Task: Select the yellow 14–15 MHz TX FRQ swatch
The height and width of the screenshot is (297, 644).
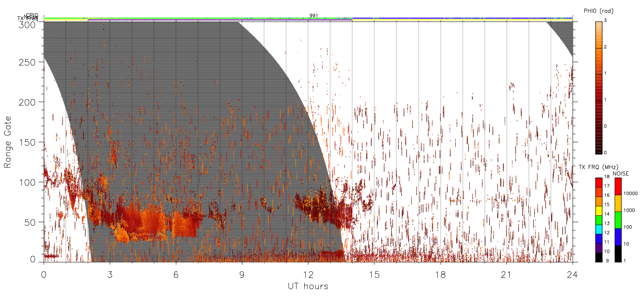Action: [x=598, y=211]
